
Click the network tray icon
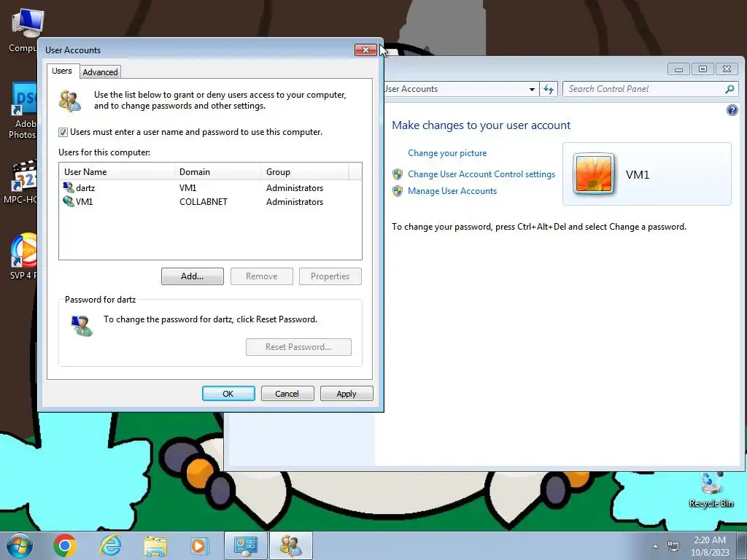click(x=673, y=546)
